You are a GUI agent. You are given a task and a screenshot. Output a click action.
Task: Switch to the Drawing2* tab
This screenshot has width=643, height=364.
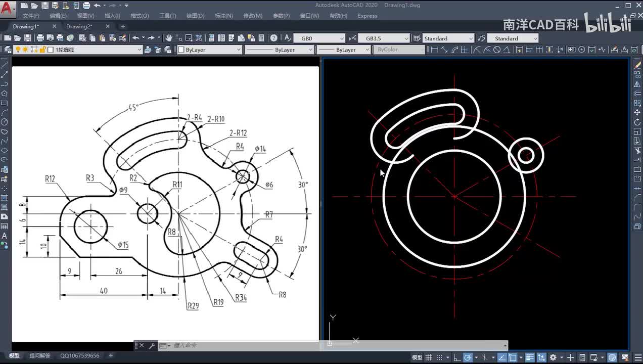[x=79, y=26]
